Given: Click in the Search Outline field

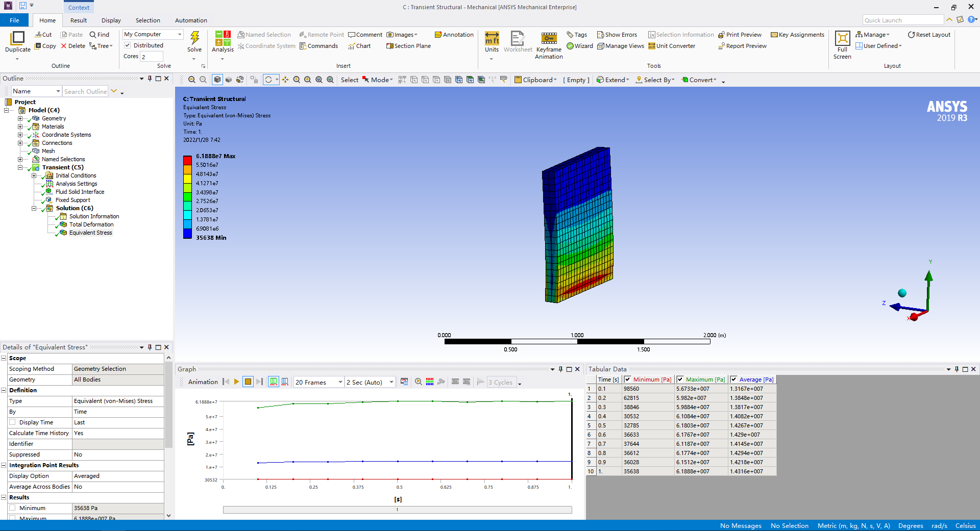Looking at the screenshot, I should [x=85, y=91].
